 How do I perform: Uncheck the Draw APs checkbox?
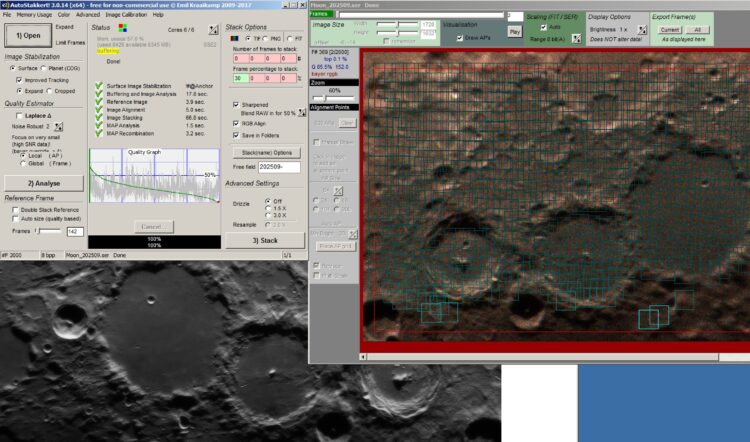point(460,38)
